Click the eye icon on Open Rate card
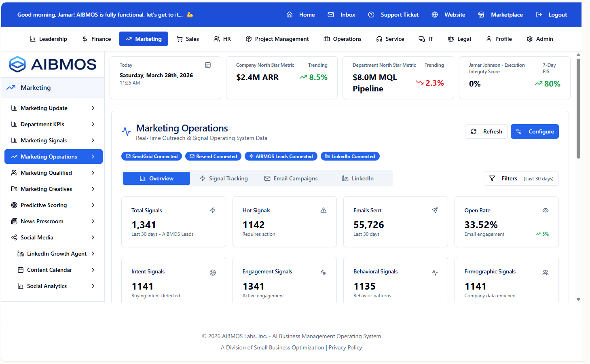The image size is (590, 364). pyautogui.click(x=546, y=210)
